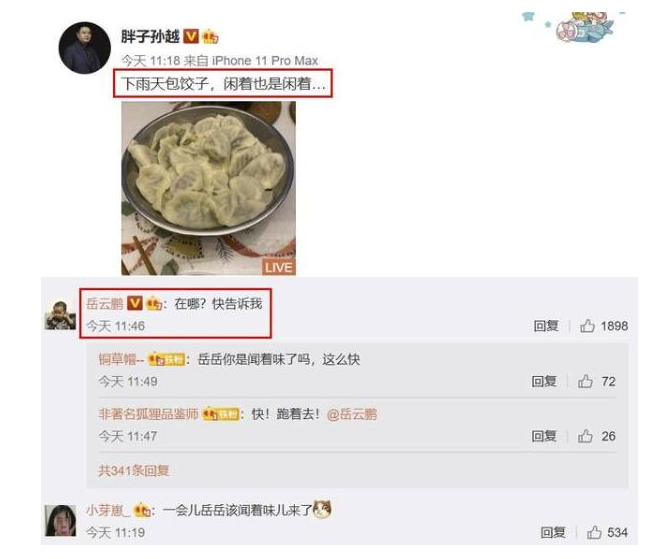Expand all 共341条回复 replies

133,470
